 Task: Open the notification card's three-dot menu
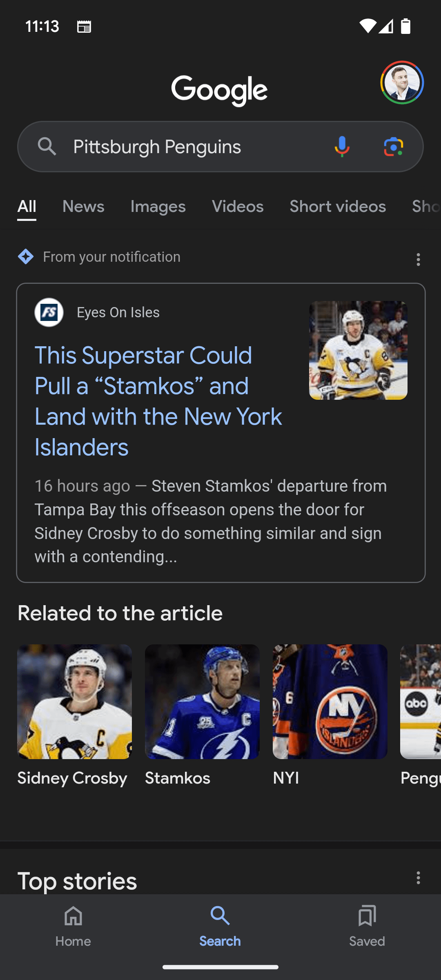point(418,259)
